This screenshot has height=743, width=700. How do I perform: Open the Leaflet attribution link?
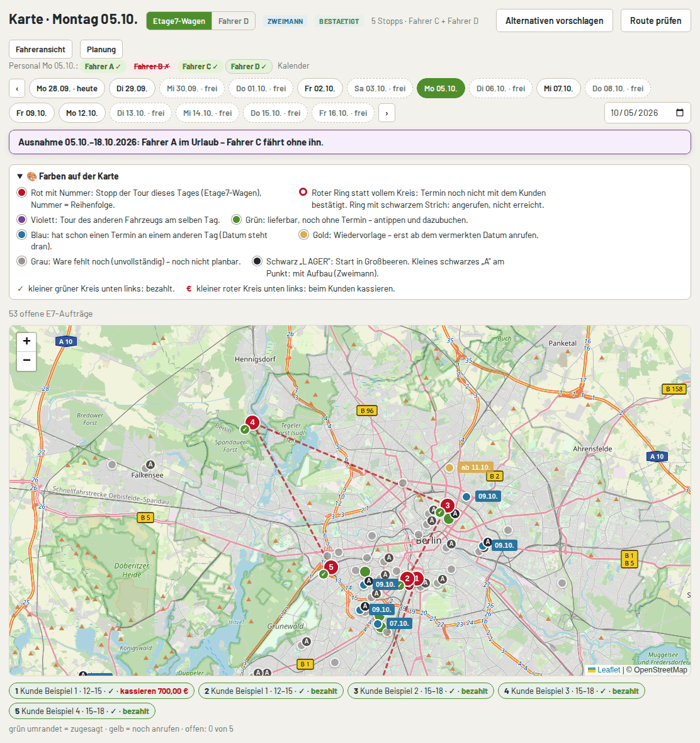coord(608,669)
